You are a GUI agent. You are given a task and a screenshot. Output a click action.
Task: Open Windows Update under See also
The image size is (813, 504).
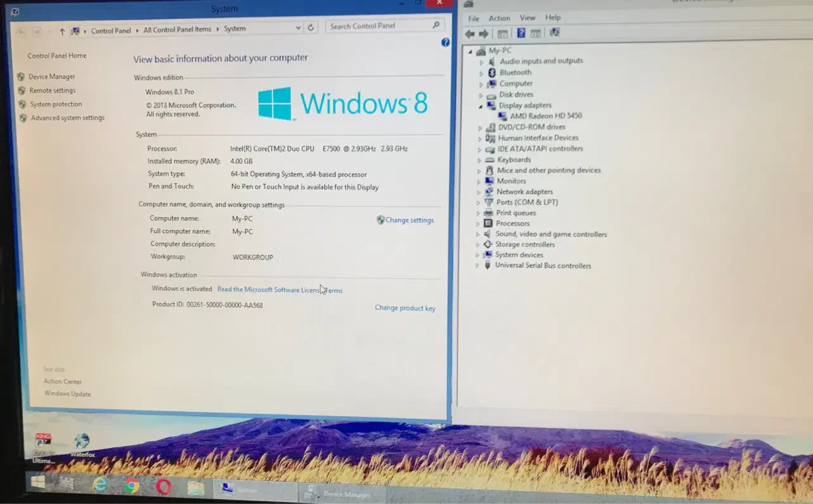pyautogui.click(x=68, y=394)
